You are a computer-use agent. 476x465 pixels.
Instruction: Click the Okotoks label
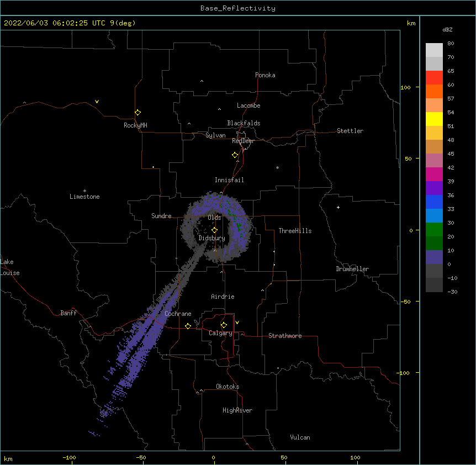[x=228, y=387]
